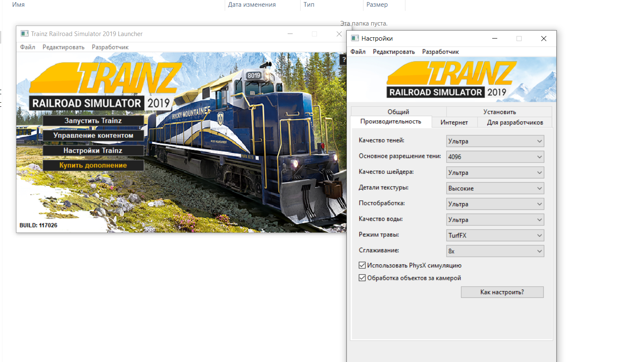
Task: Minimize the Настройки window
Action: [495, 39]
